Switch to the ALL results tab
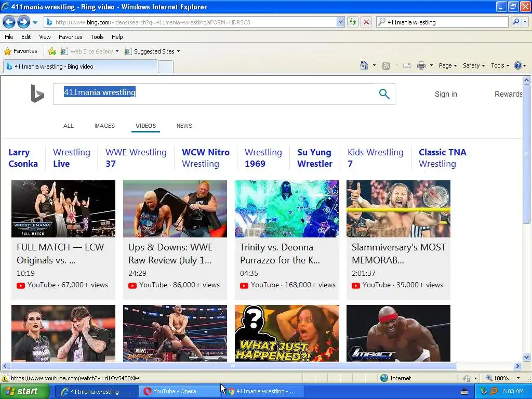Viewport: 532px width, 399px height. [x=69, y=126]
